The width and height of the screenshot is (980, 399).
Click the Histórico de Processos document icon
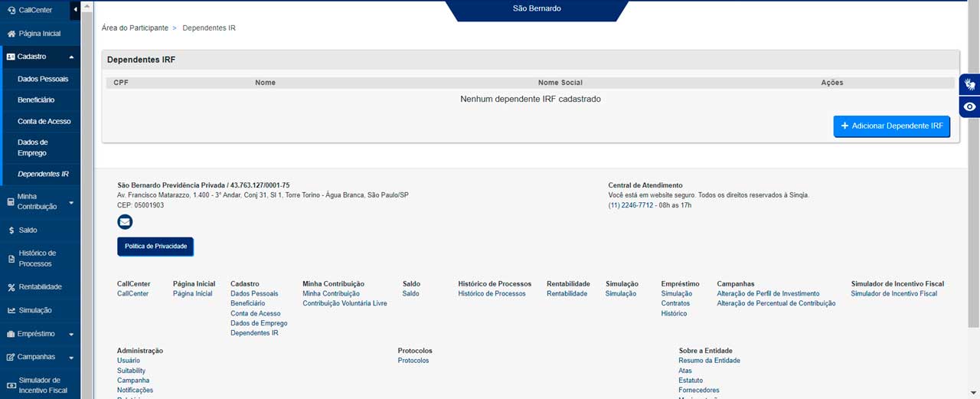coord(11,259)
